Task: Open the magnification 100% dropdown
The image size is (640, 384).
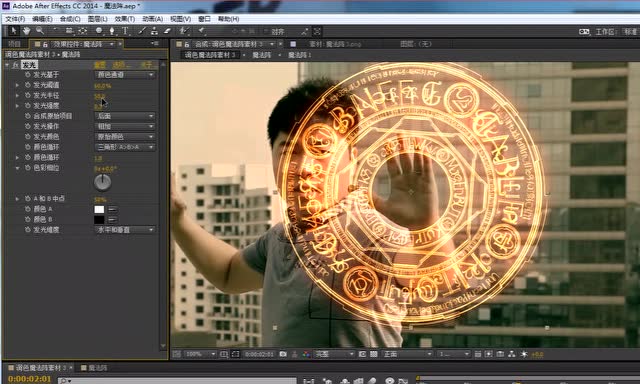Action: tap(200, 354)
